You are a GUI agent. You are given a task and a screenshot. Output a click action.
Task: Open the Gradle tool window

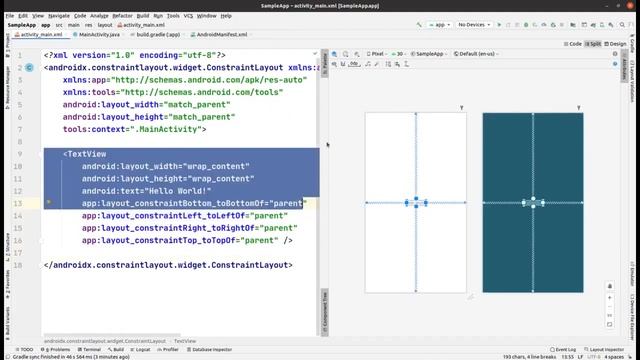coord(632,44)
